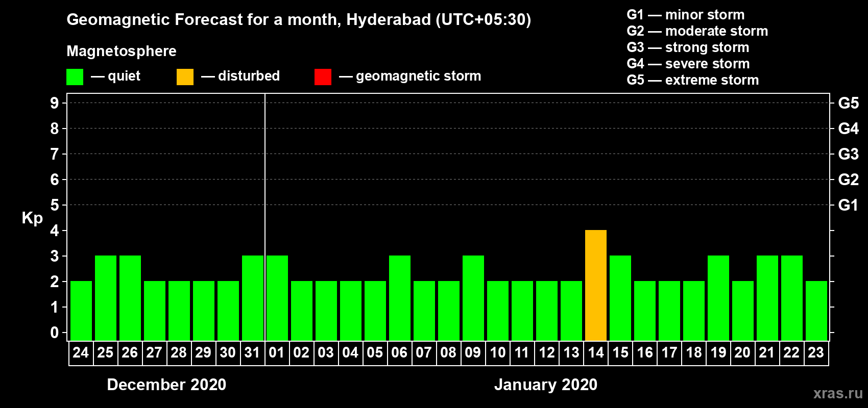The height and width of the screenshot is (408, 868).
Task: Click the date label 17
Action: click(x=669, y=352)
